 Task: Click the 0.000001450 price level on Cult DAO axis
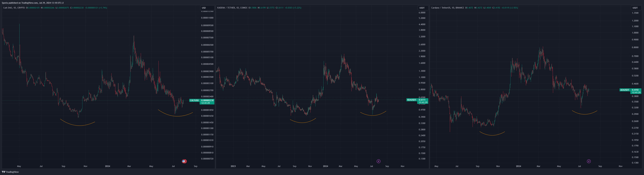207,123
